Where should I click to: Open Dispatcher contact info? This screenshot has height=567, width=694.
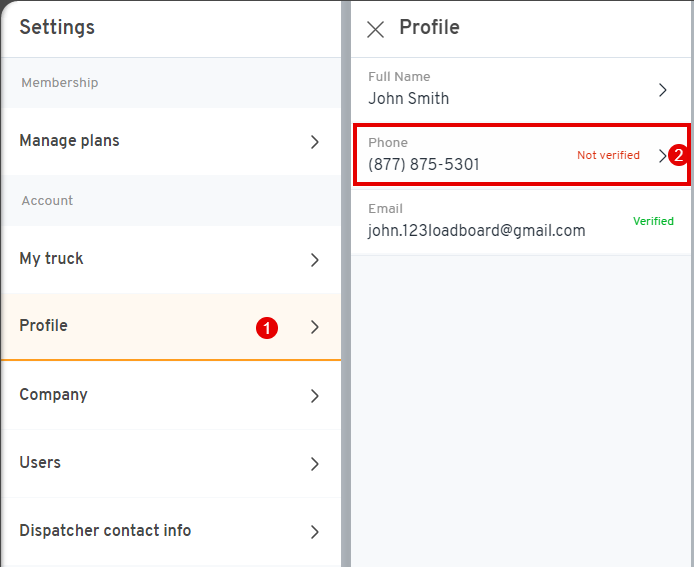pyautogui.click(x=171, y=531)
